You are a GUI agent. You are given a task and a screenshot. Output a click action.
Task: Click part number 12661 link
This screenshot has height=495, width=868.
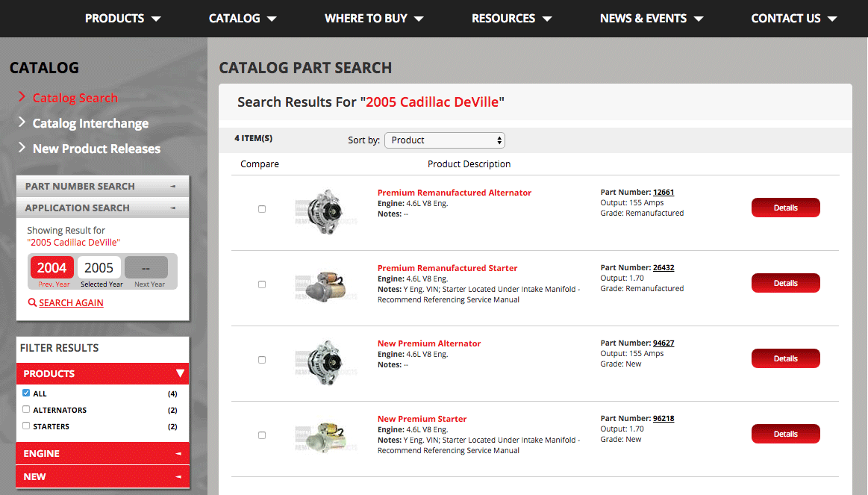(664, 192)
